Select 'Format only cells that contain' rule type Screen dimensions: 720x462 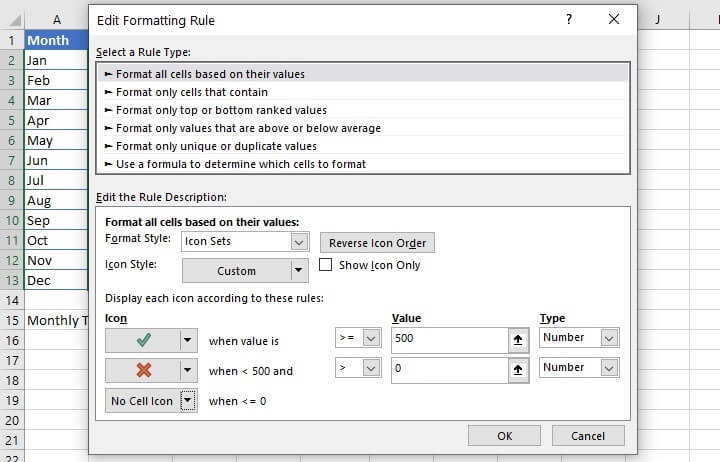[x=363, y=92]
